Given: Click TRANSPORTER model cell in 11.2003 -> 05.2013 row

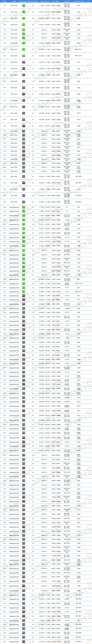Looking at the screenshot, I should tap(14, 207).
